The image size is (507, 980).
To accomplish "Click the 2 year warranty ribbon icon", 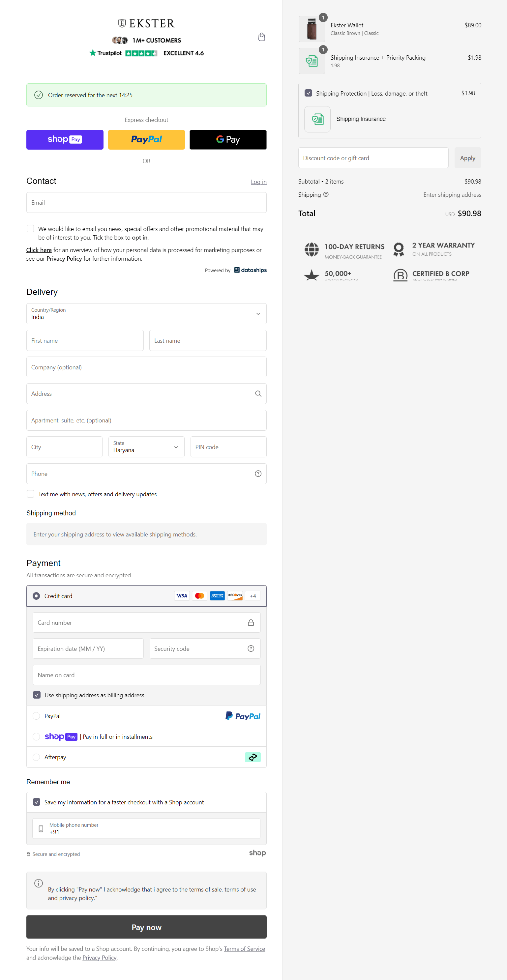I will (x=399, y=249).
